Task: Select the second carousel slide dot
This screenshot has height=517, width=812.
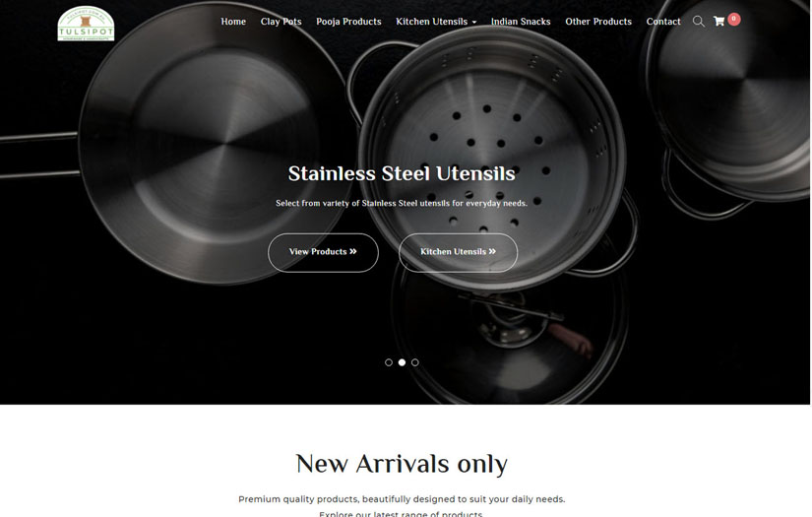Action: [x=402, y=362]
